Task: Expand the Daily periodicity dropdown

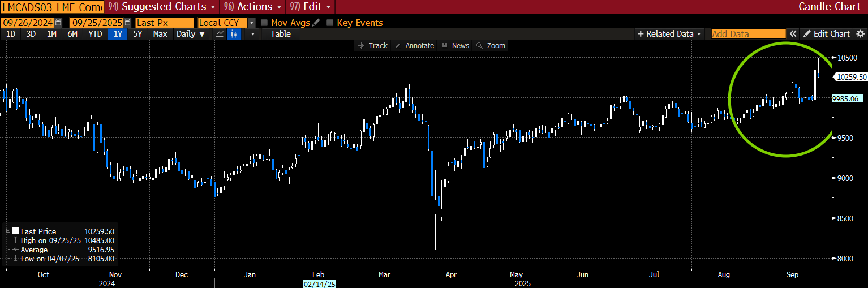Action: tap(190, 34)
